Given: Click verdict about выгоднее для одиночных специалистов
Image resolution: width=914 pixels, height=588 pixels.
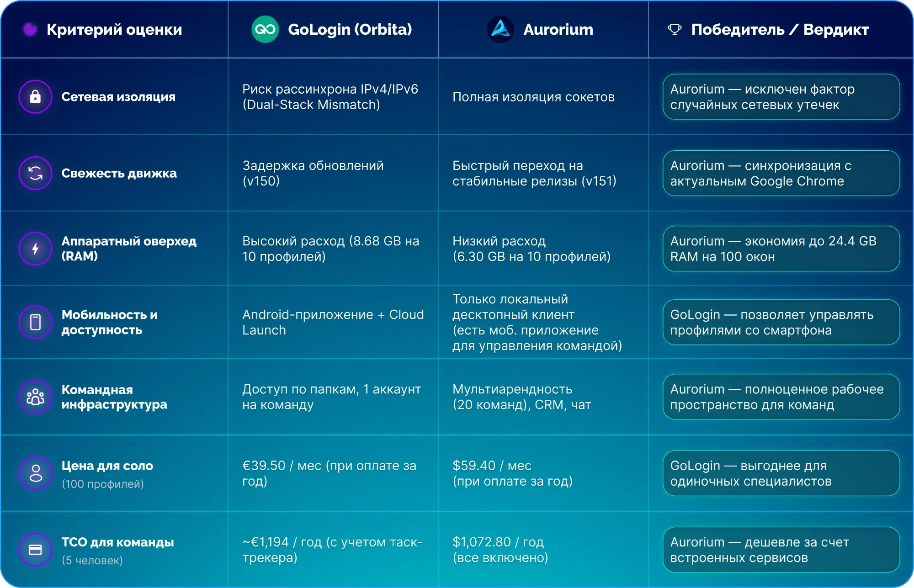Looking at the screenshot, I should pyautogui.click(x=781, y=473).
